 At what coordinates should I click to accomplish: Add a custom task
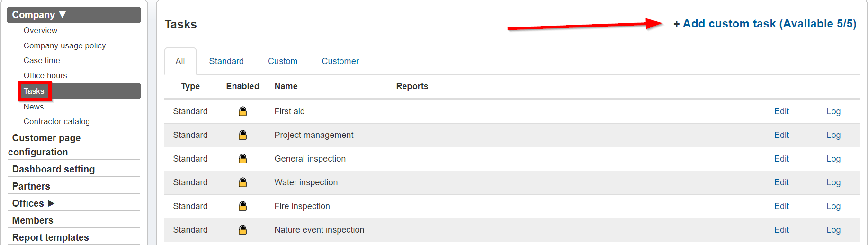764,24
